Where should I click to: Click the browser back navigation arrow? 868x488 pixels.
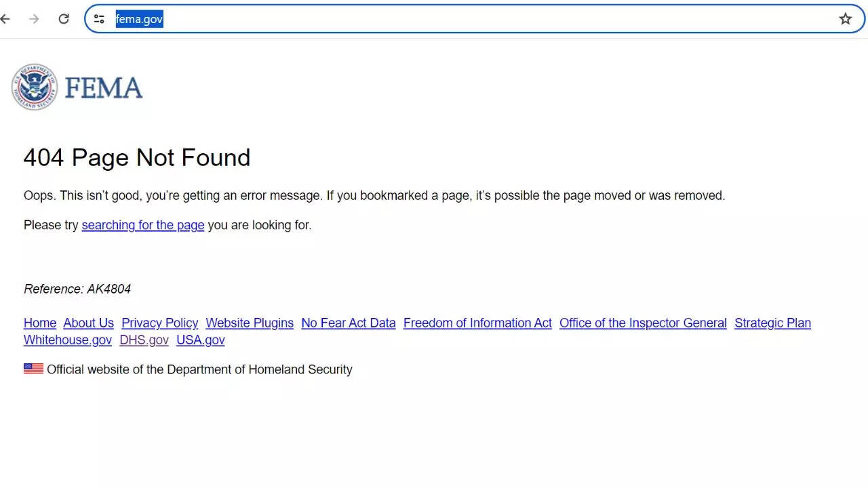5,19
